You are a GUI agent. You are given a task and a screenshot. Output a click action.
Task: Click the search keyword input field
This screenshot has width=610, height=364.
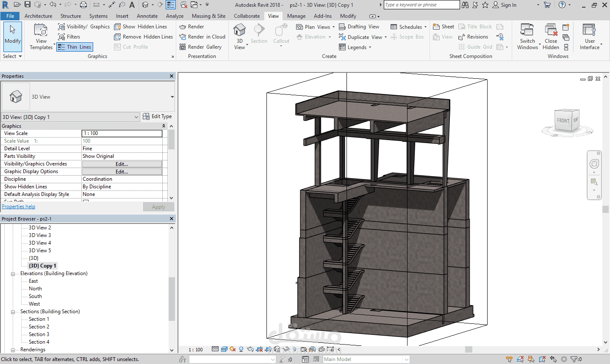[421, 5]
